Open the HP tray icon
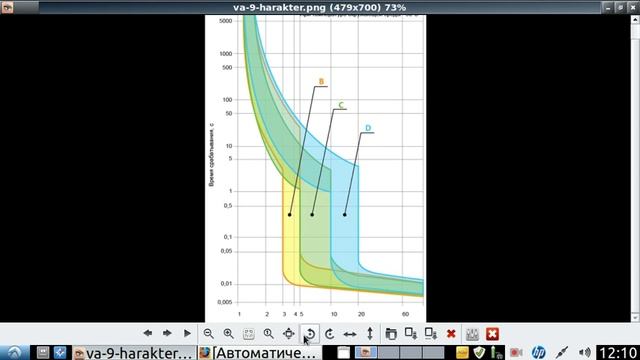This screenshot has height=360, width=640. 538,352
